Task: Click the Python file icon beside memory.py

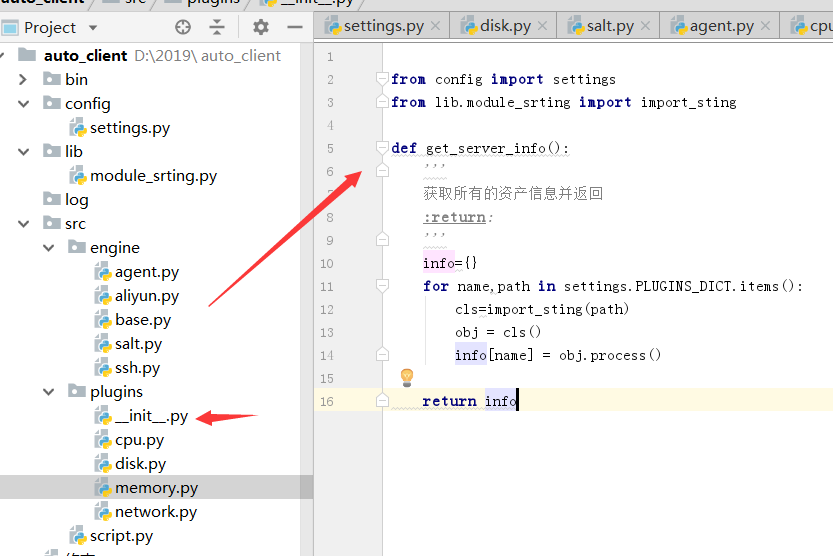Action: (x=103, y=488)
